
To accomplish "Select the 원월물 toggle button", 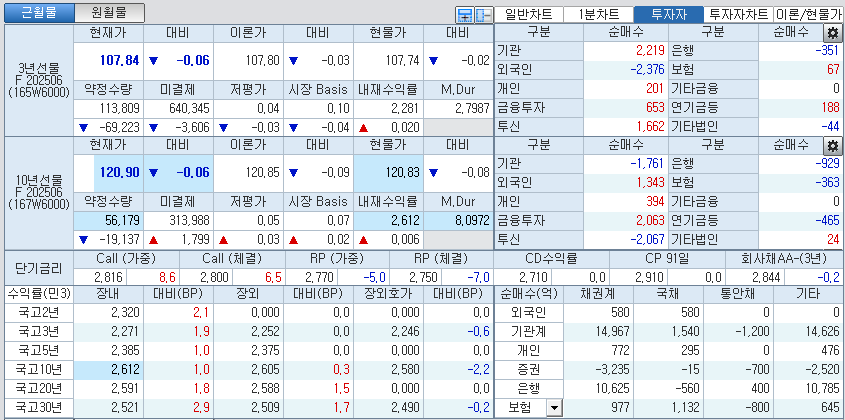I will click(x=109, y=13).
